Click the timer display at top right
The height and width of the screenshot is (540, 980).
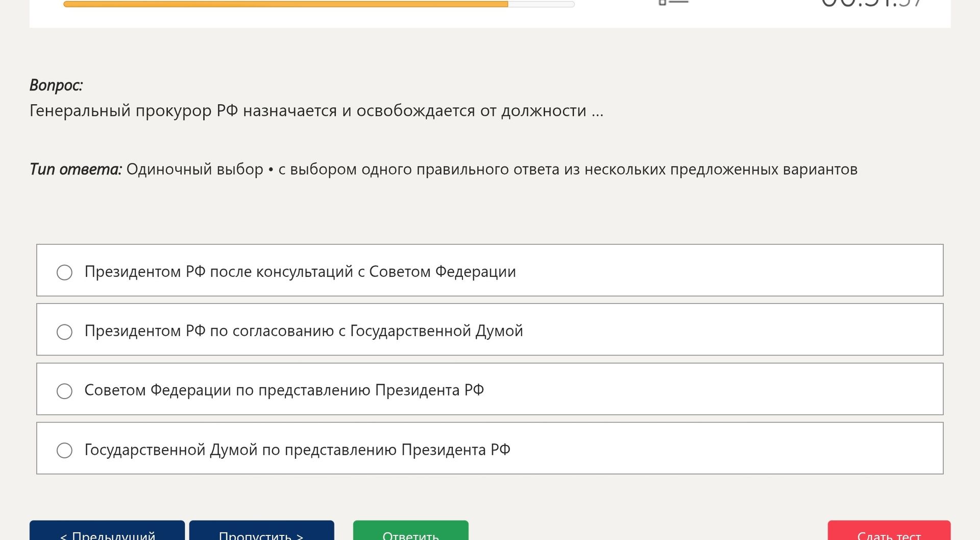872,3
